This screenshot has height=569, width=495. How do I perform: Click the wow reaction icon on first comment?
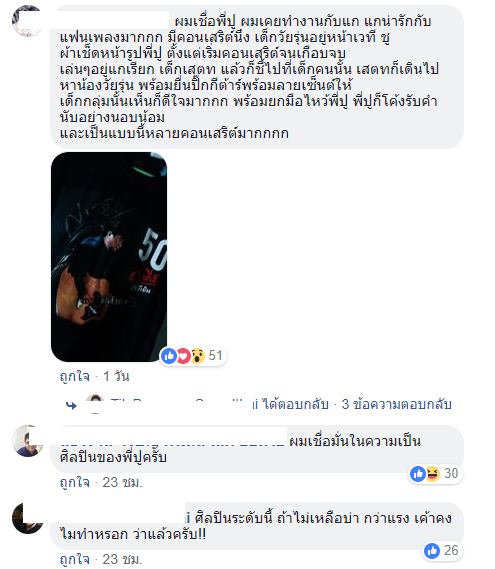point(197,356)
